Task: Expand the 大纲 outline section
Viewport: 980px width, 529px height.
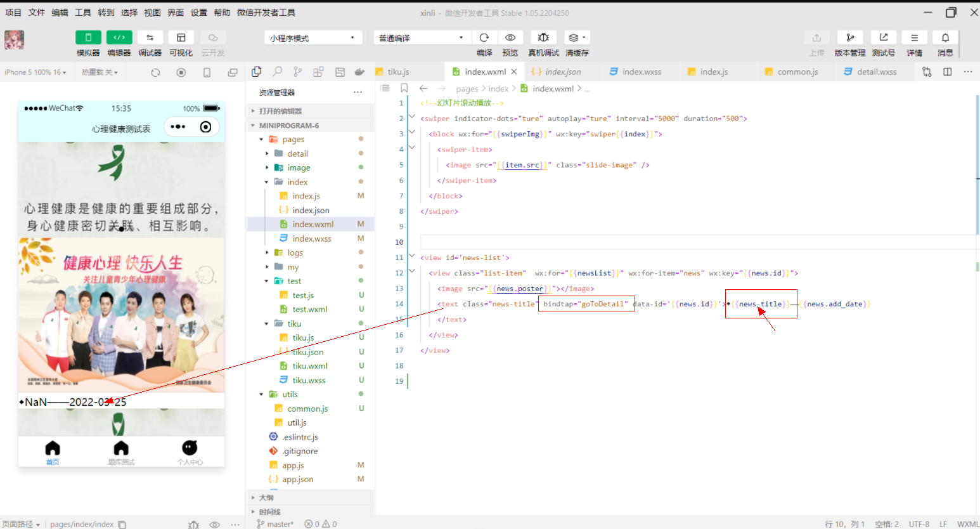Action: 311,498
